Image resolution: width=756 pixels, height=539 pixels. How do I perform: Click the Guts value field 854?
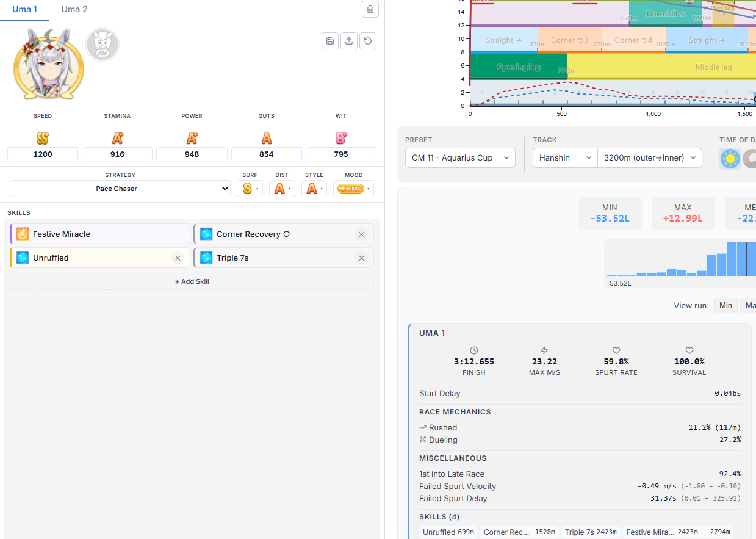pos(267,154)
